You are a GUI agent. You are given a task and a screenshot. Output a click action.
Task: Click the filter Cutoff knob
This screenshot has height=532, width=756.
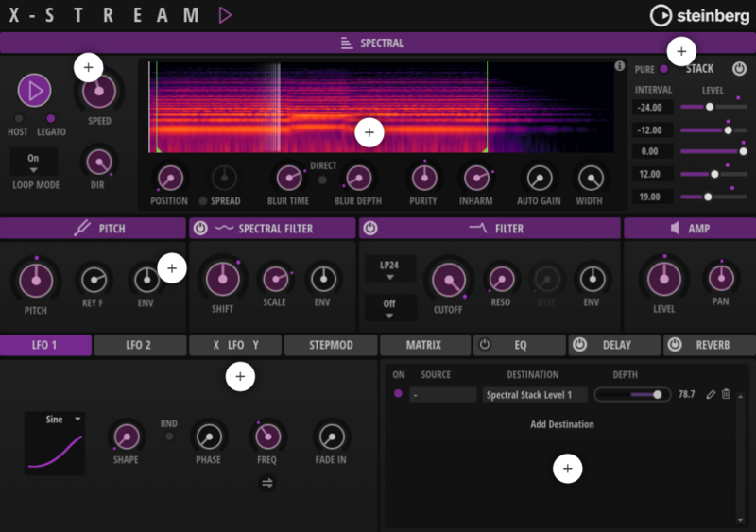(449, 281)
